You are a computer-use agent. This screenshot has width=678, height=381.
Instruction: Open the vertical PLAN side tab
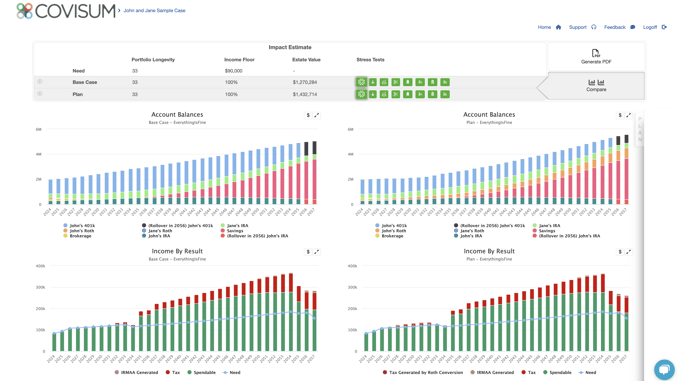coord(640,129)
